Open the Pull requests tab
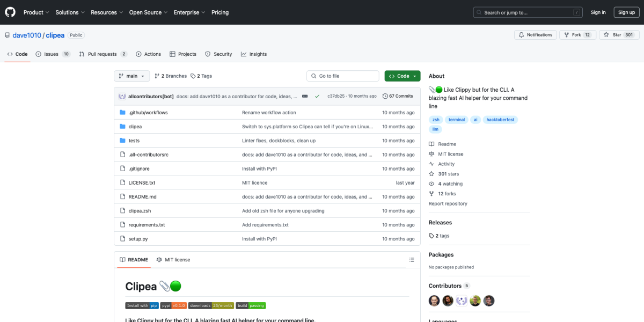The height and width of the screenshot is (322, 644). 103,54
